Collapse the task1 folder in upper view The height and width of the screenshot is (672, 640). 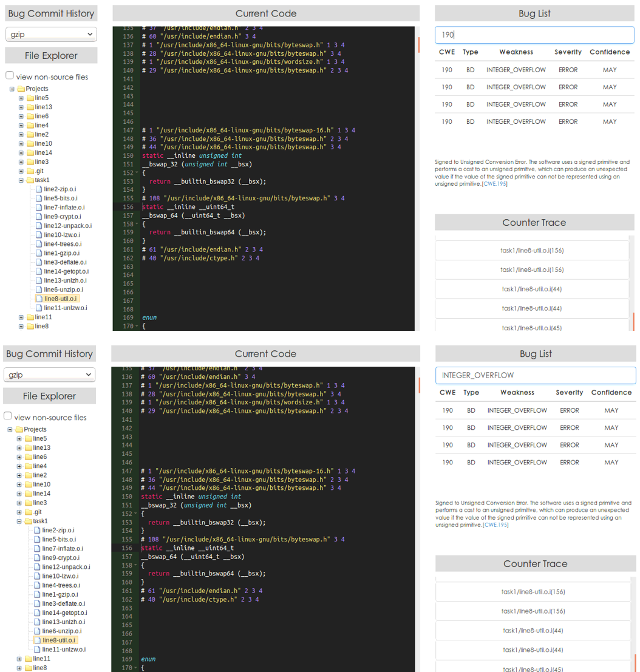(x=21, y=180)
